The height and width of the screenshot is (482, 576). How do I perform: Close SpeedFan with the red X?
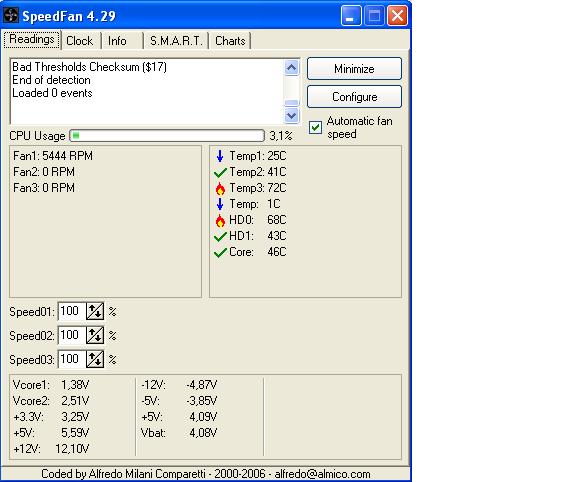pyautogui.click(x=397, y=16)
